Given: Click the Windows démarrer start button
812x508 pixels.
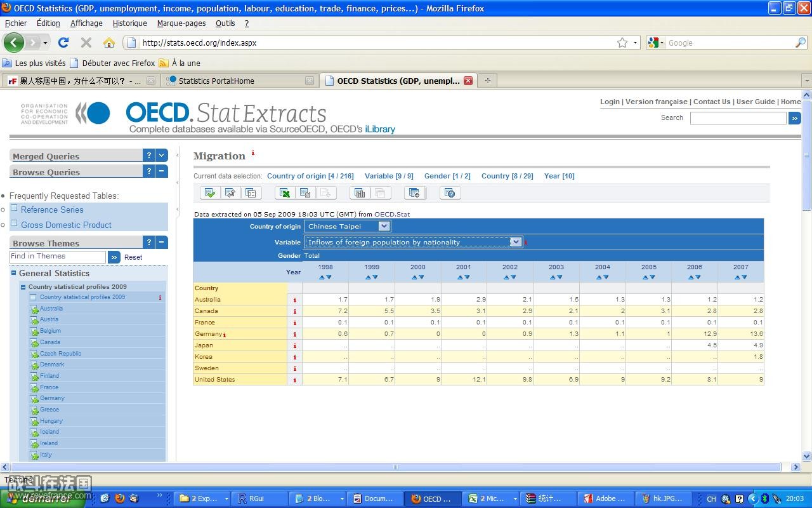Looking at the screenshot, I should tap(42, 498).
